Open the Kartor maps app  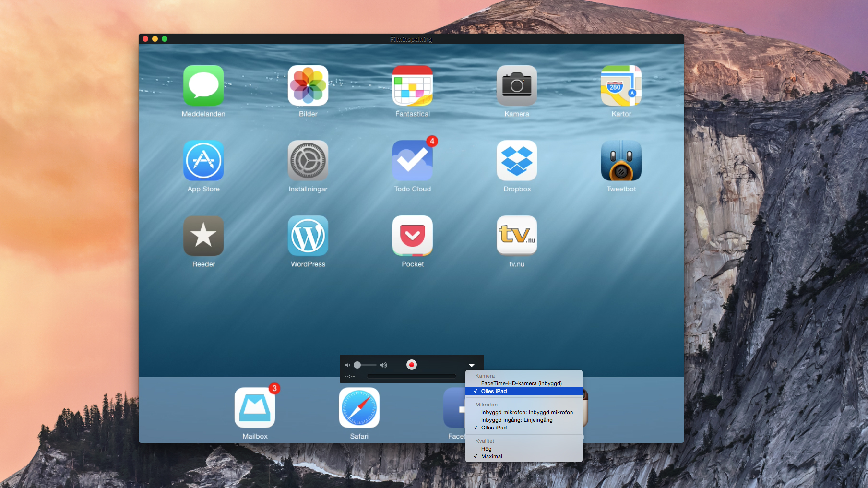point(621,85)
